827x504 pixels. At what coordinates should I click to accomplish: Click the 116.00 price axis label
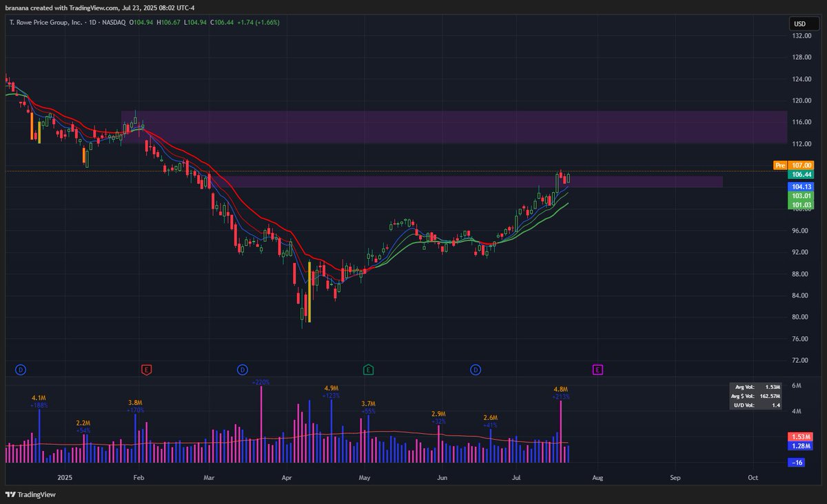click(801, 122)
